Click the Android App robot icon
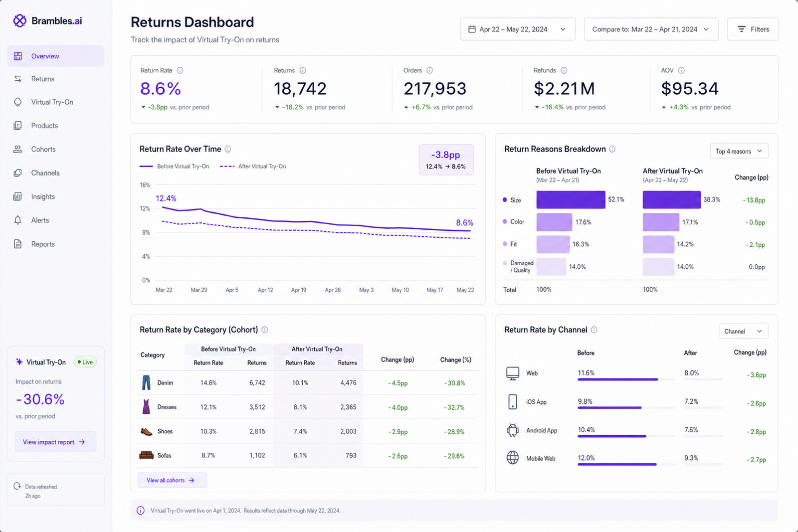Viewport: 798px width, 532px height. [x=513, y=430]
